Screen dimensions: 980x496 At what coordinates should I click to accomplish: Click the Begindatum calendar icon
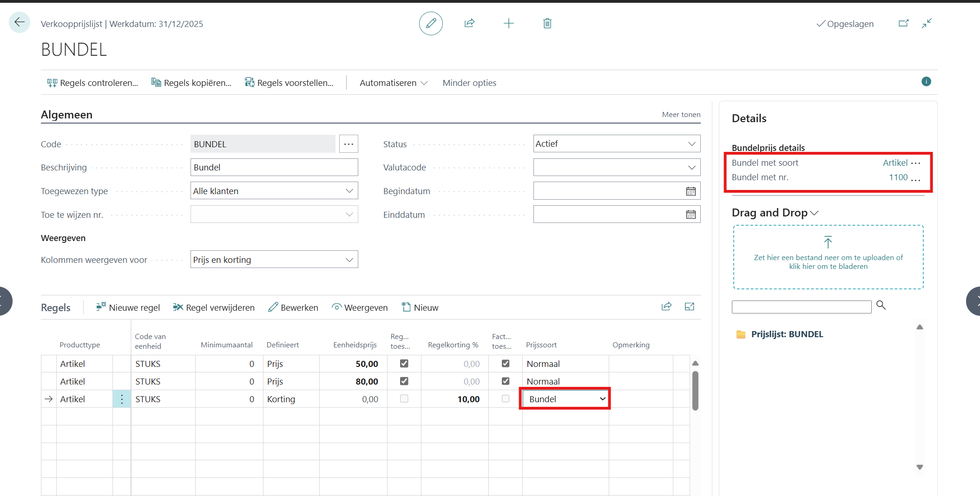tap(691, 191)
